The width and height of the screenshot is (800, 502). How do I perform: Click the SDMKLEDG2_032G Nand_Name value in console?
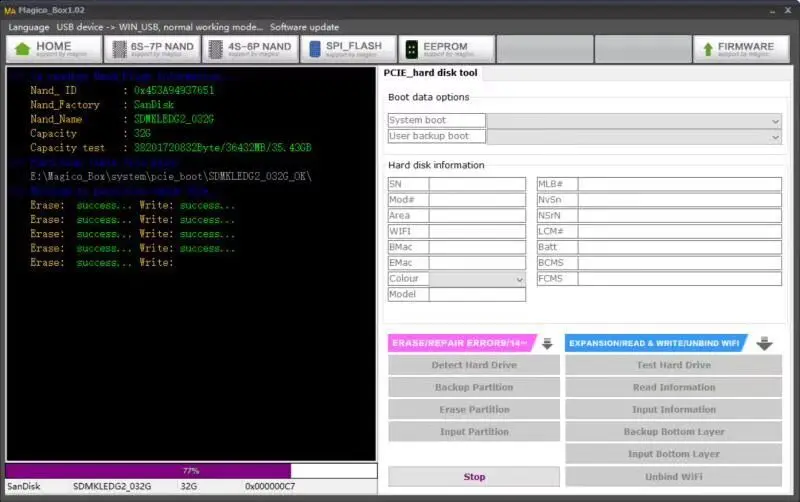pos(174,119)
